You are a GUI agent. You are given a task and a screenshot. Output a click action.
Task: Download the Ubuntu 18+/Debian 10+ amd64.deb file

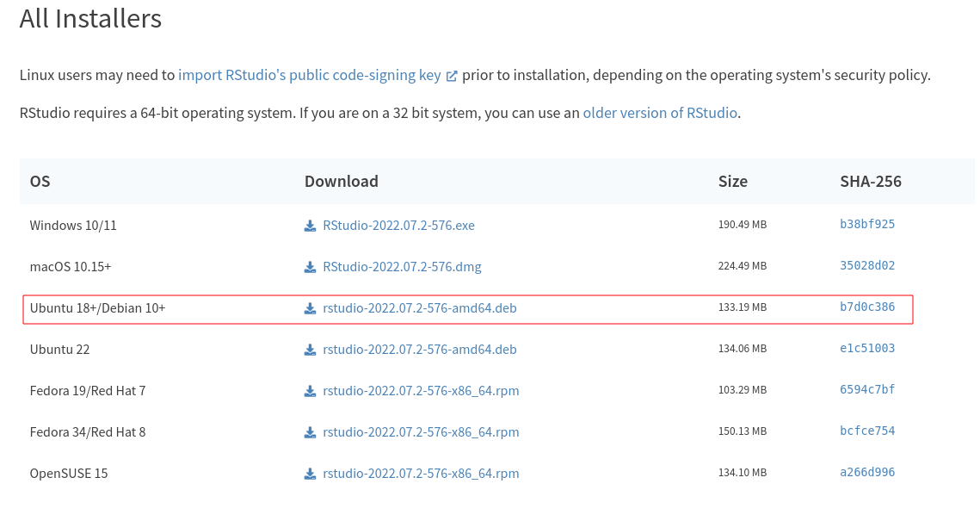point(419,307)
